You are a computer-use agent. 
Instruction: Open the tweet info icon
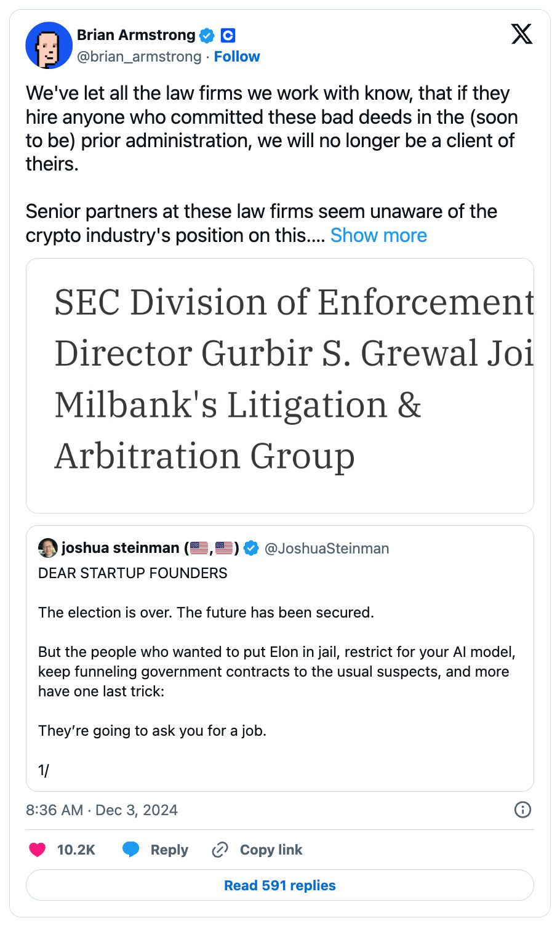coord(522,810)
